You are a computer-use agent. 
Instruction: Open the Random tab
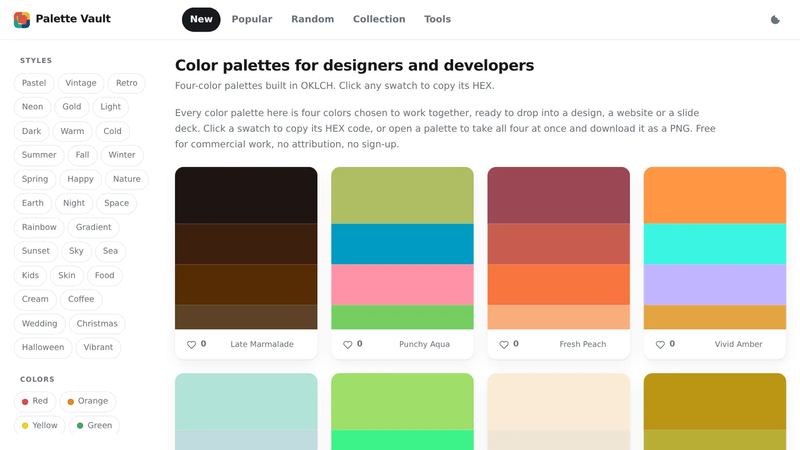tap(313, 19)
